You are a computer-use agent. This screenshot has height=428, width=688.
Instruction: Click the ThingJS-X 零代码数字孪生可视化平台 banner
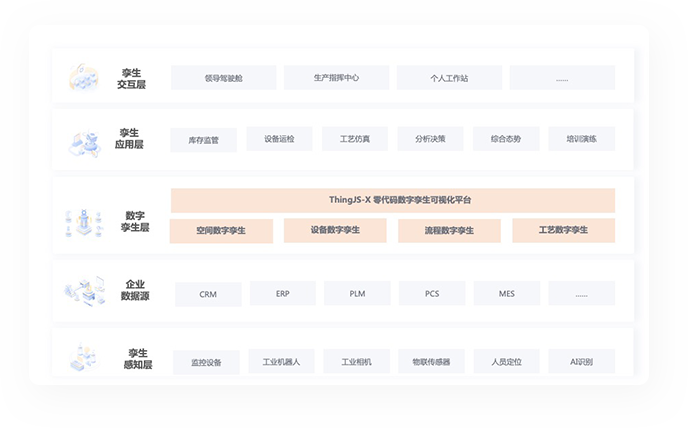[x=393, y=200]
